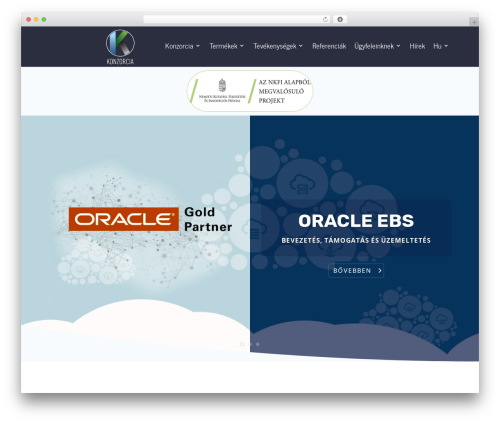Open the Hu language selector
The height and width of the screenshot is (423, 500).
(440, 46)
